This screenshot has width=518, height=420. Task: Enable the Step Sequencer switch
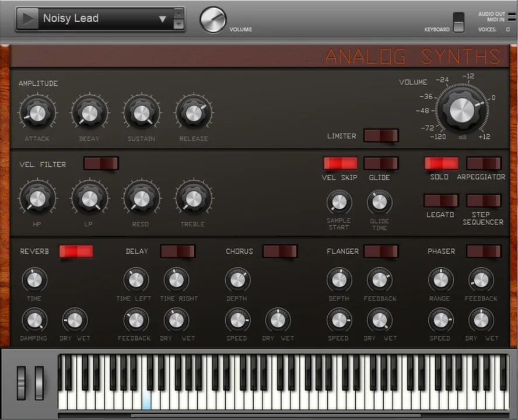[484, 200]
